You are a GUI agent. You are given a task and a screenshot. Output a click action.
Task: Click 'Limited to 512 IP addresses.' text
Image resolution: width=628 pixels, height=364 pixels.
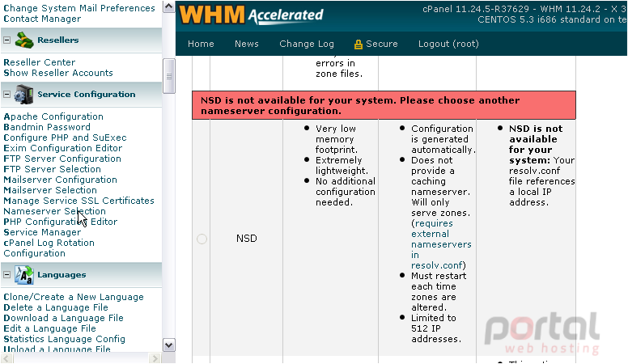[435, 328]
